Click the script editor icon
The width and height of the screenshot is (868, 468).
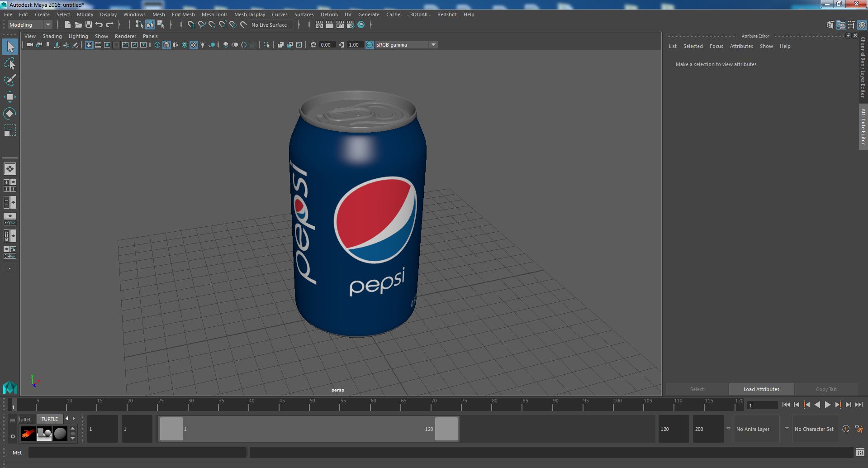click(860, 452)
